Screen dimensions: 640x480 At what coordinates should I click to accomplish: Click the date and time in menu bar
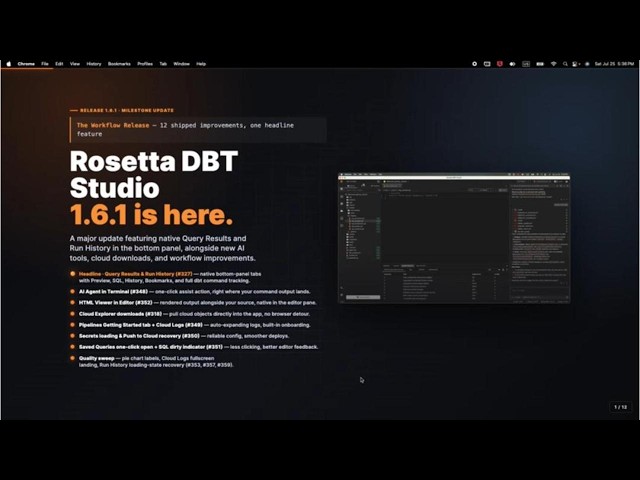614,64
